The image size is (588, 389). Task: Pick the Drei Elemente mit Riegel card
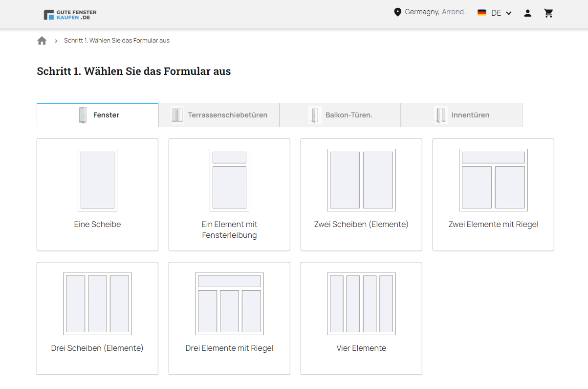[229, 319]
